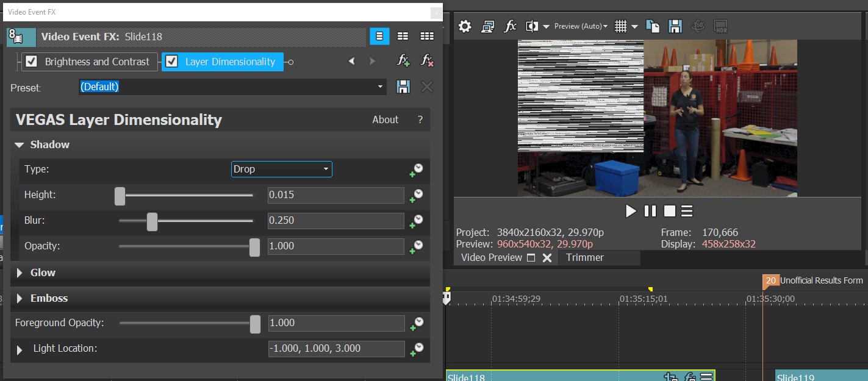Switch to the Trimmer tab
The height and width of the screenshot is (381, 868).
click(584, 257)
